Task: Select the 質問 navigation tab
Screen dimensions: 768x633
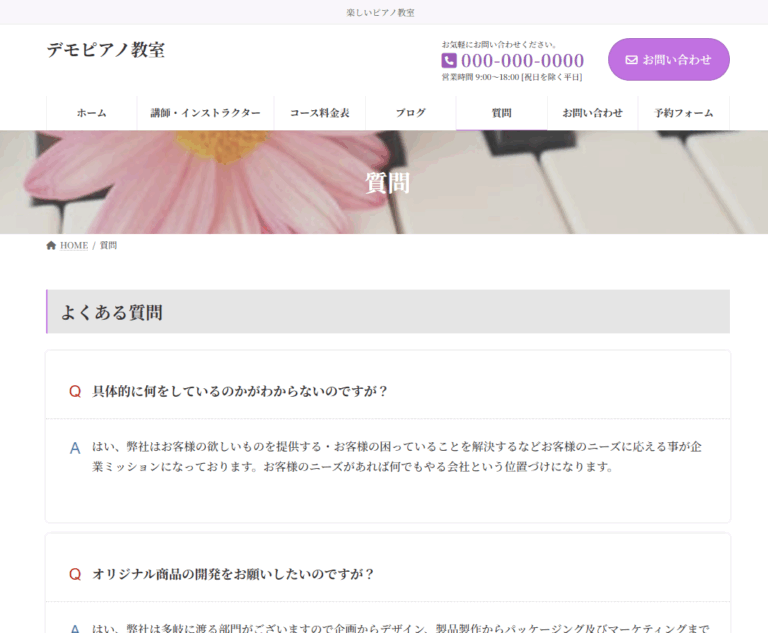Action: pos(501,113)
